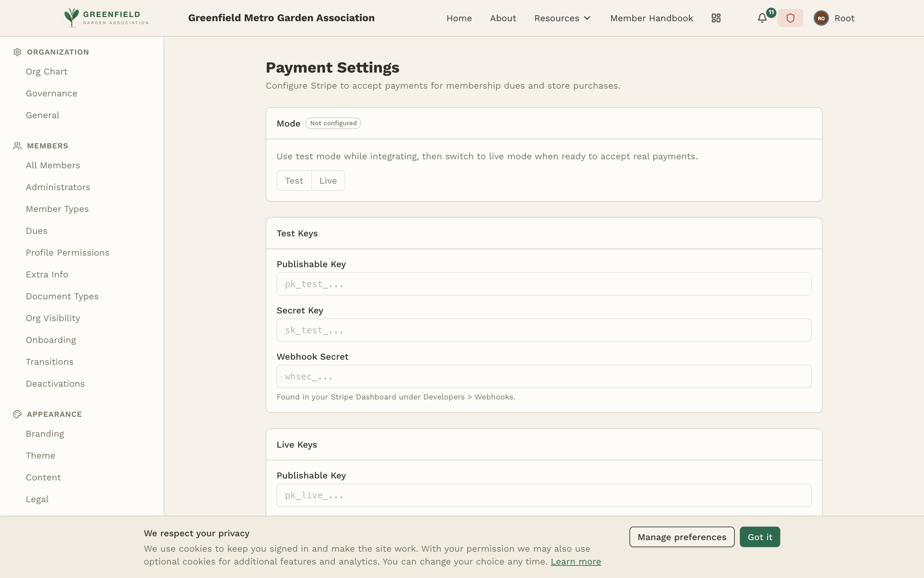Open the apps grid icon in header

pos(716,18)
